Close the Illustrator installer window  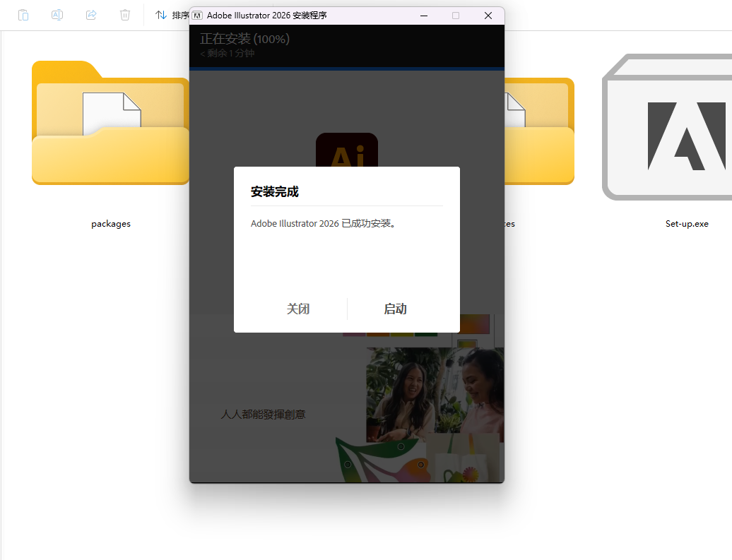pyautogui.click(x=488, y=16)
